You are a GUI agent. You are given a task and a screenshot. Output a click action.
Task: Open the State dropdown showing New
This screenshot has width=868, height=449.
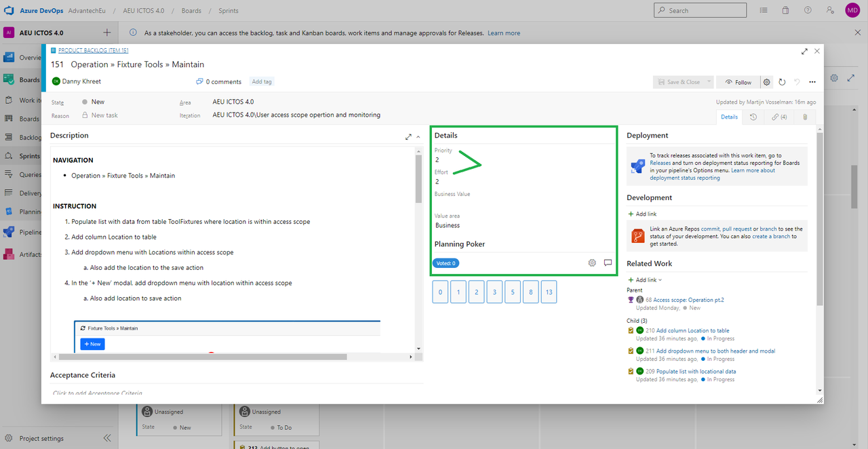(98, 102)
